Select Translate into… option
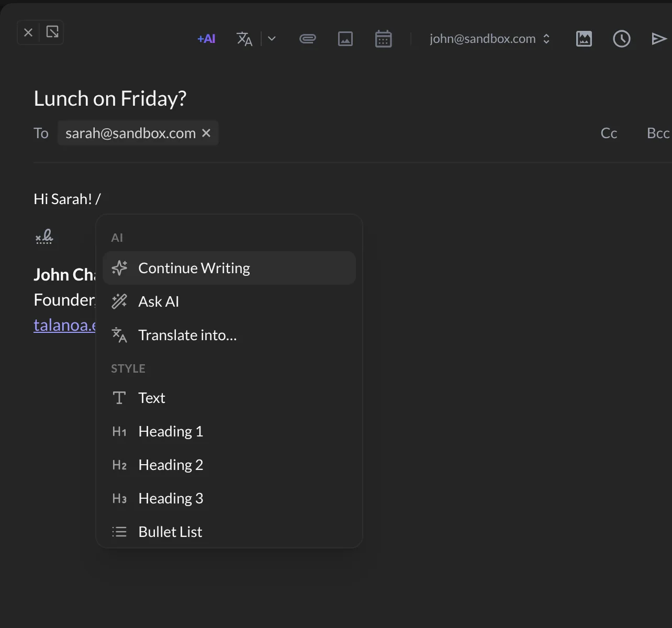This screenshot has height=628, width=672. [229, 335]
